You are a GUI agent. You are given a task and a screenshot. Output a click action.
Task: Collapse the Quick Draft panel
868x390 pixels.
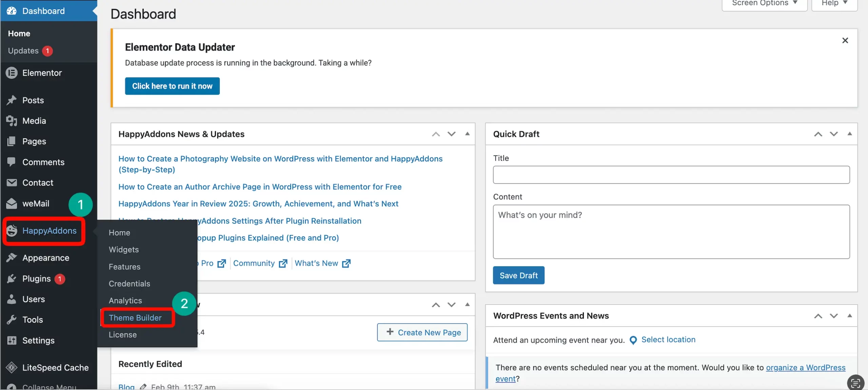pyautogui.click(x=849, y=134)
